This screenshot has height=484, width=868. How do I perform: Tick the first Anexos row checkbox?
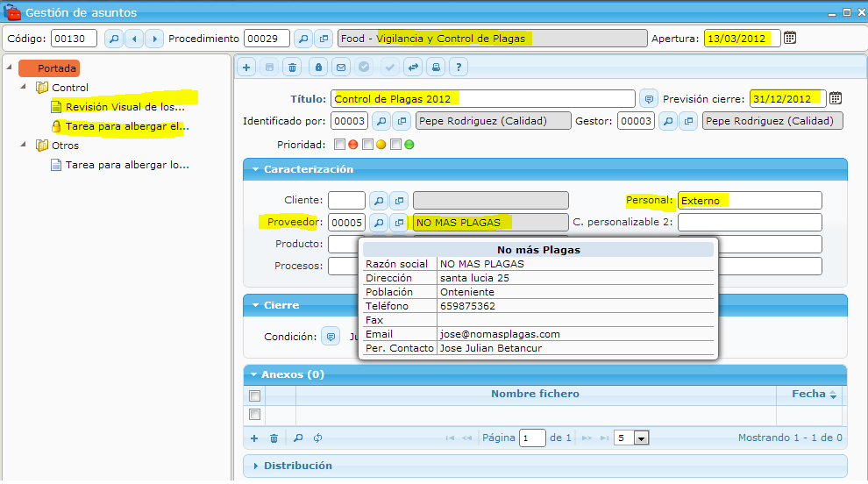[x=254, y=414]
